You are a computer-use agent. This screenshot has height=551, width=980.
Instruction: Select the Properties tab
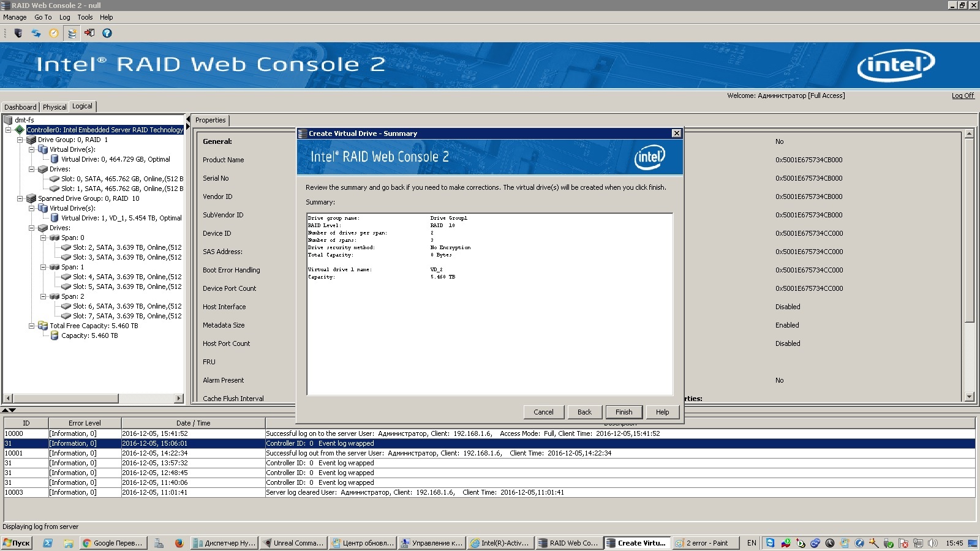pos(211,121)
